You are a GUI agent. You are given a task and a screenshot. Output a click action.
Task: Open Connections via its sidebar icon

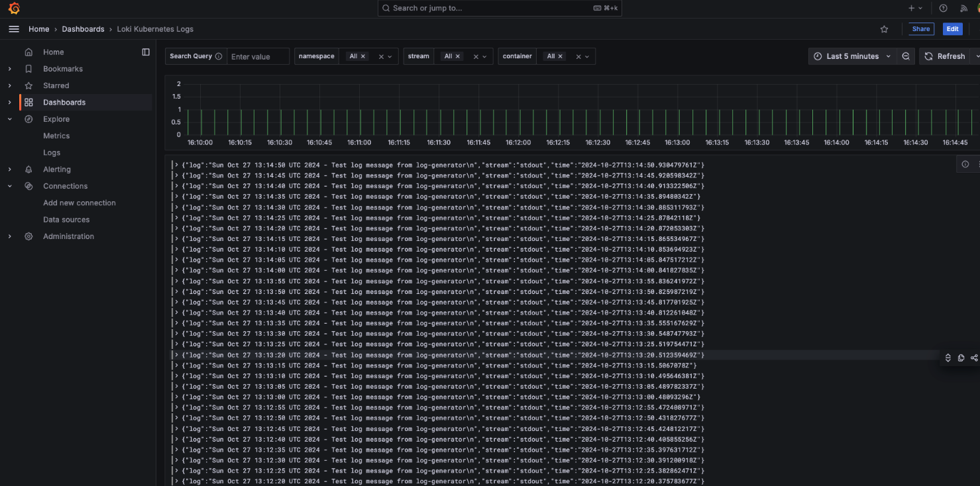28,186
